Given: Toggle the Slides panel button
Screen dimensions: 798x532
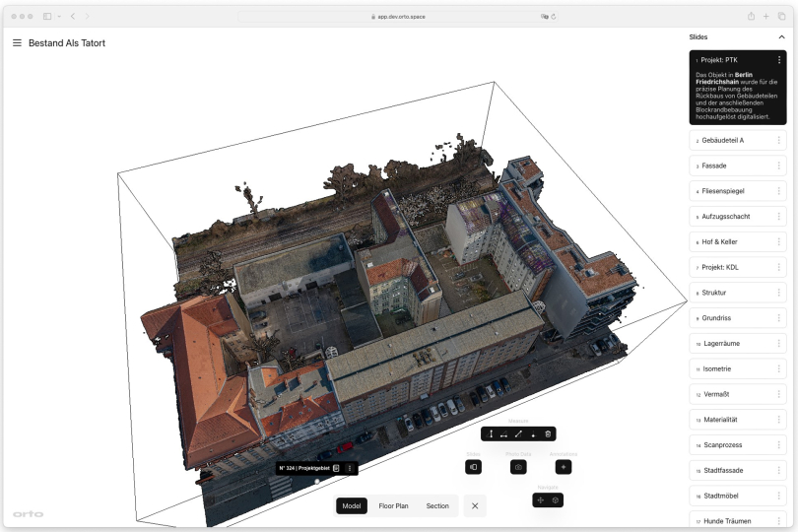Looking at the screenshot, I should coord(474,467).
